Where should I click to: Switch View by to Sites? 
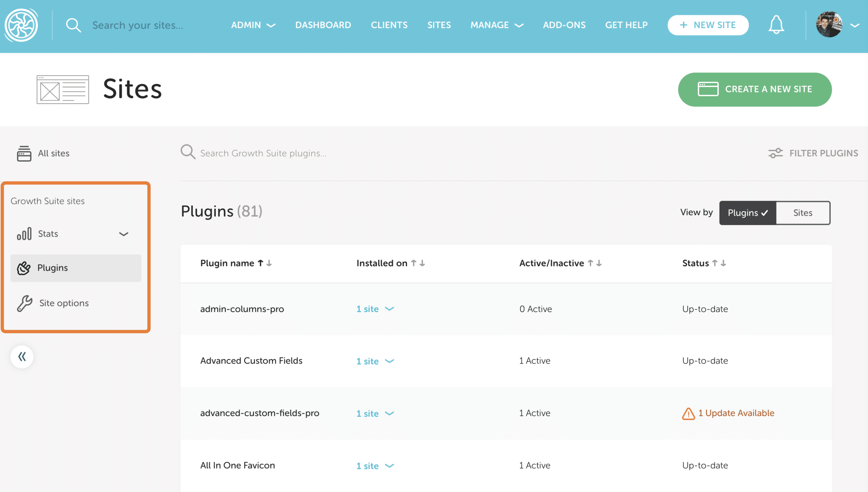click(x=803, y=213)
